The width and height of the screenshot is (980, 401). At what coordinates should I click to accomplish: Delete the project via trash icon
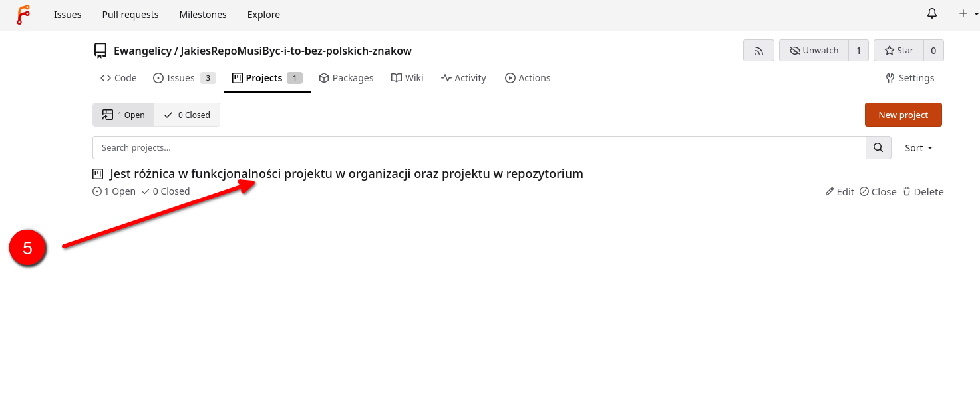(923, 192)
